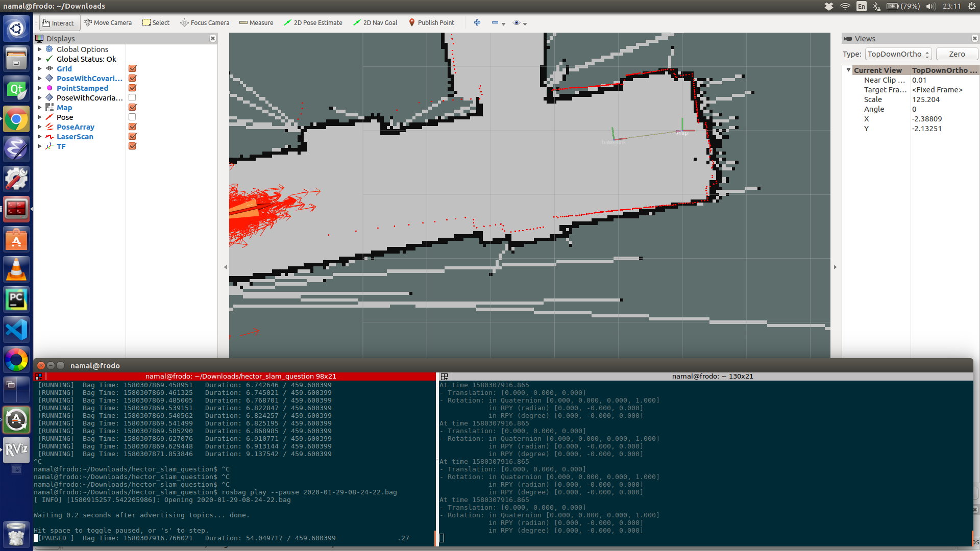Pick the Measure tool

pyautogui.click(x=256, y=23)
